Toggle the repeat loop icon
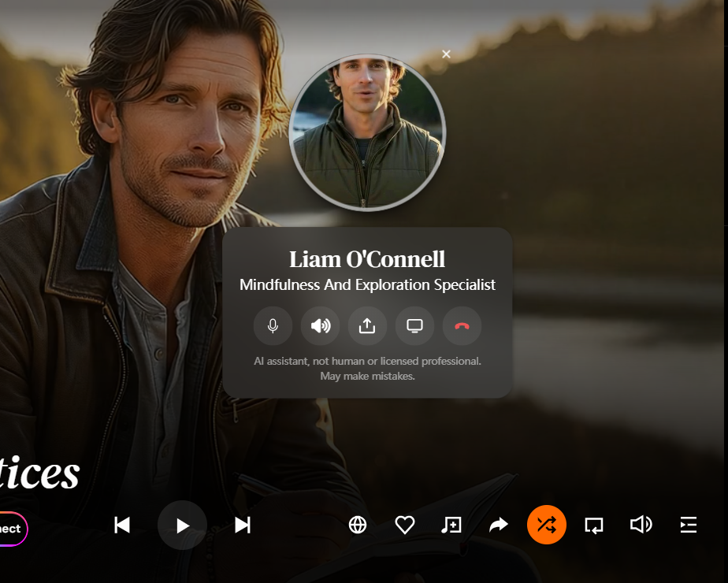Viewport: 728px width, 583px height. [x=594, y=525]
